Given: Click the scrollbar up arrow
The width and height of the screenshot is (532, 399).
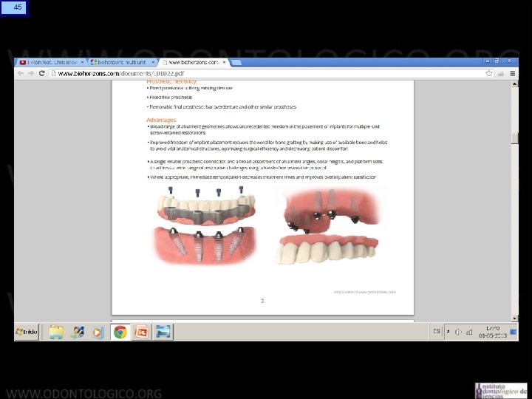Looking at the screenshot, I should point(515,83).
